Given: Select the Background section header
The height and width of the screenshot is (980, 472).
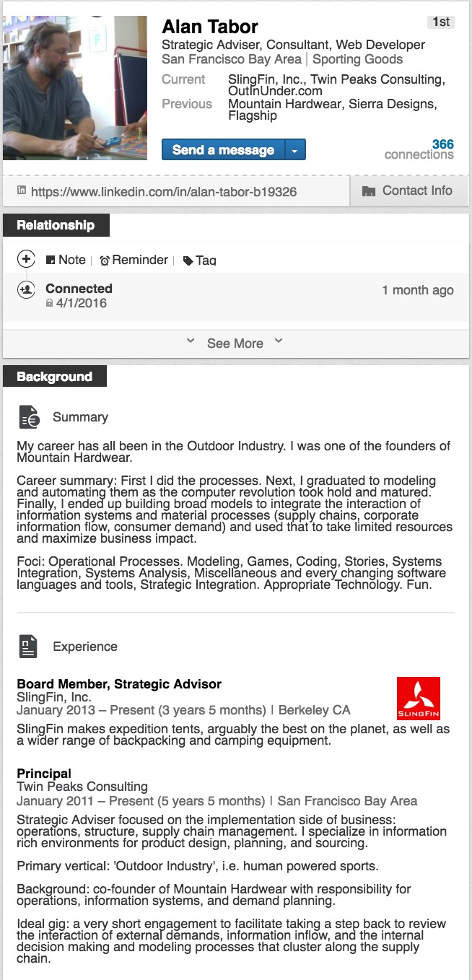Looking at the screenshot, I should 55,377.
